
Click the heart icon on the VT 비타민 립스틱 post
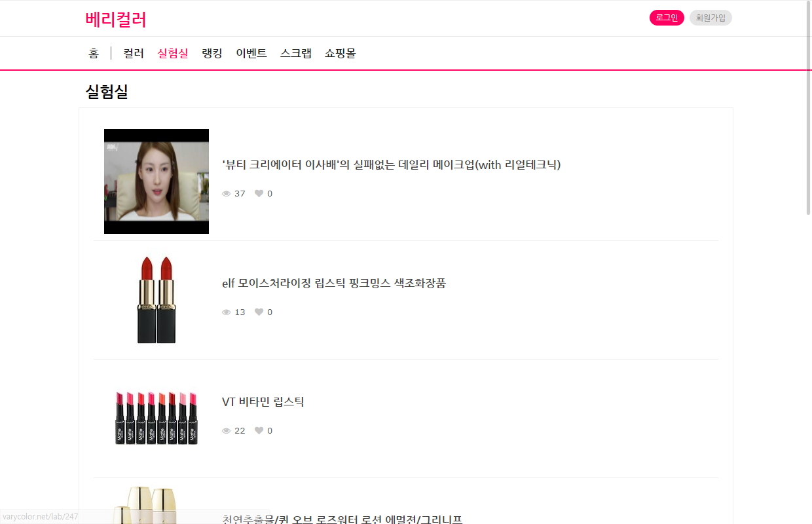tap(259, 431)
